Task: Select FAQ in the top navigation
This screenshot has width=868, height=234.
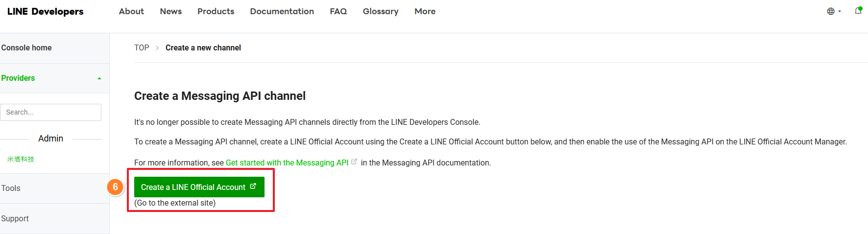Action: [x=338, y=11]
